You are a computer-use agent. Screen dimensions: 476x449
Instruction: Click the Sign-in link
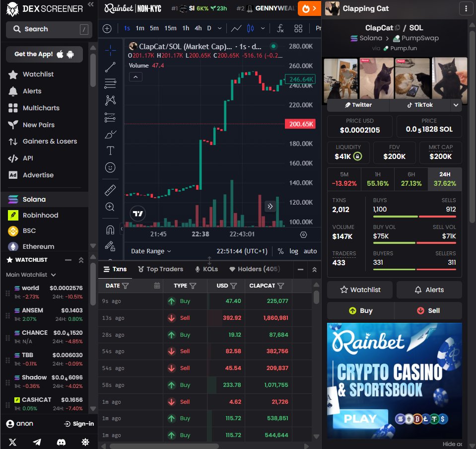(x=79, y=424)
